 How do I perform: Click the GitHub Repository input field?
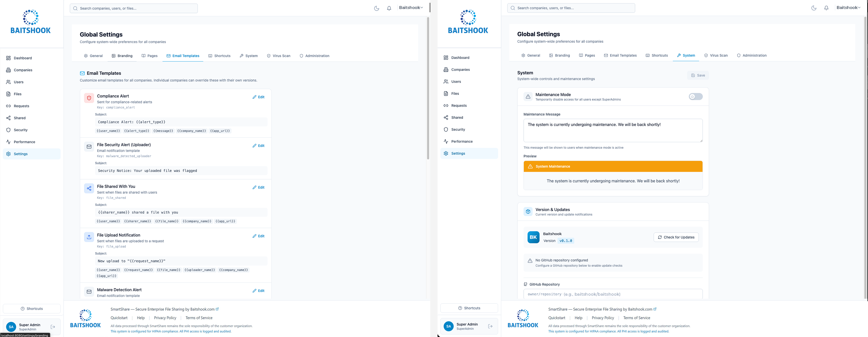click(613, 294)
